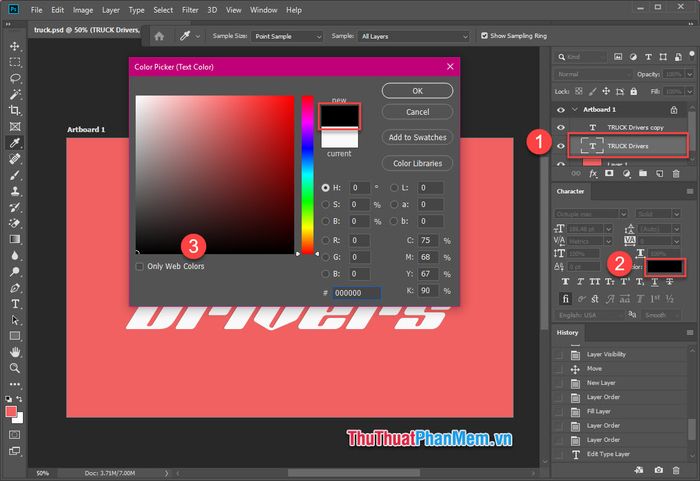The image size is (700, 481).
Task: Uncheck Show Sampling Ring
Action: (x=485, y=36)
